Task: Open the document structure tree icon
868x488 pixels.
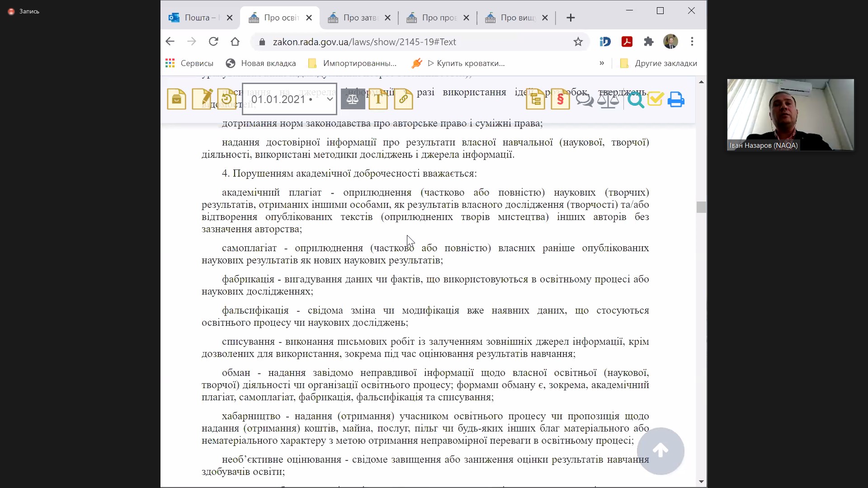Action: coord(535,99)
